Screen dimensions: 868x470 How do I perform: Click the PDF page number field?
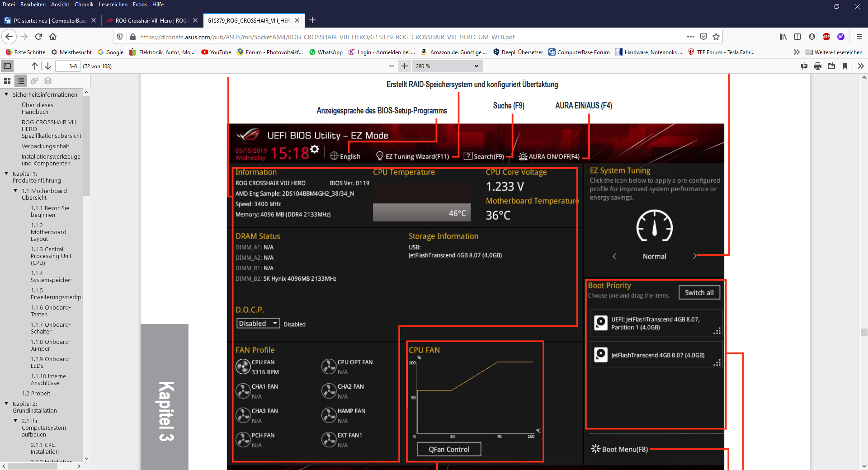[x=67, y=66]
